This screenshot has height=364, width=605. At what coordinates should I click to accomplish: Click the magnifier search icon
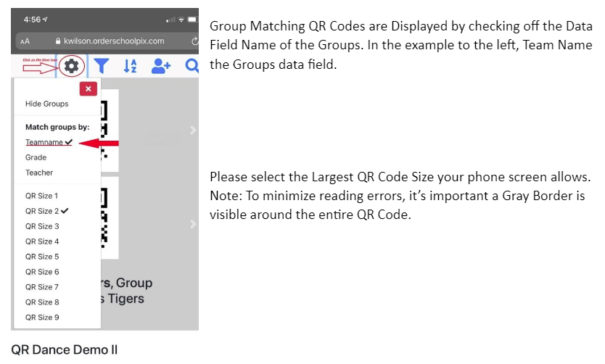[x=192, y=66]
